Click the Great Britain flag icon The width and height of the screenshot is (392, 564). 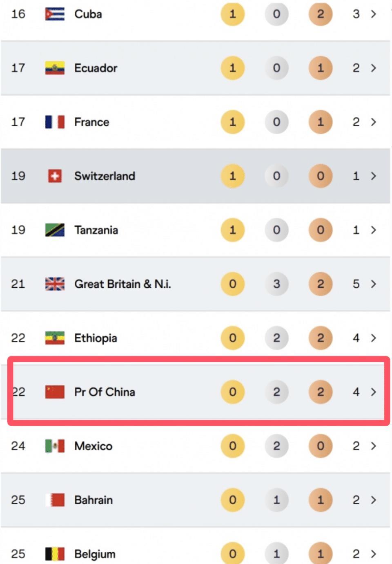(55, 284)
